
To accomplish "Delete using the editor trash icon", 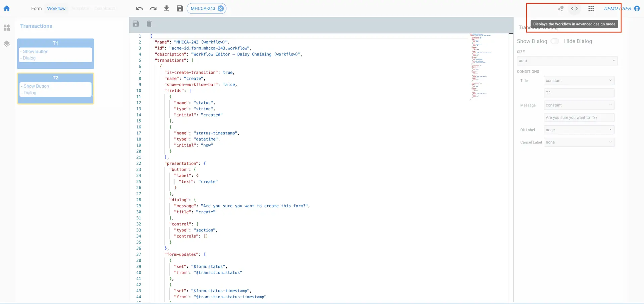I will (x=149, y=24).
